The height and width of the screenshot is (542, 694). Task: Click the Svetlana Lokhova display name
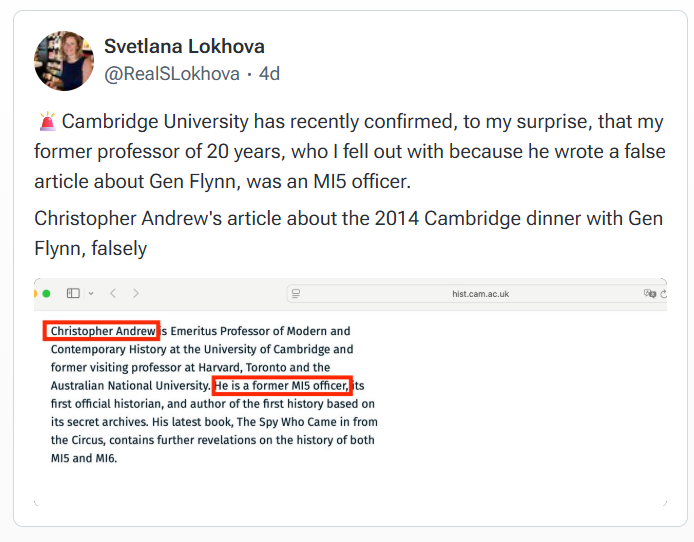pyautogui.click(x=184, y=47)
